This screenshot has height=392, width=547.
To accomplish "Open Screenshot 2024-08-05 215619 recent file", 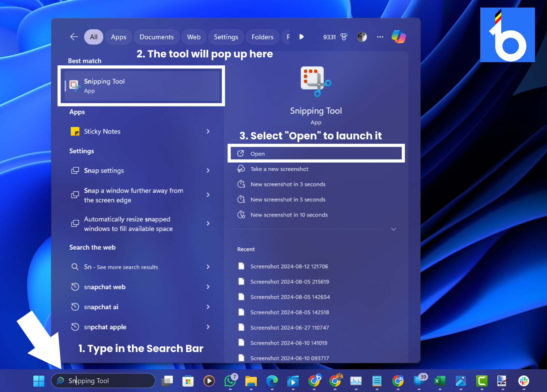I will [x=290, y=282].
